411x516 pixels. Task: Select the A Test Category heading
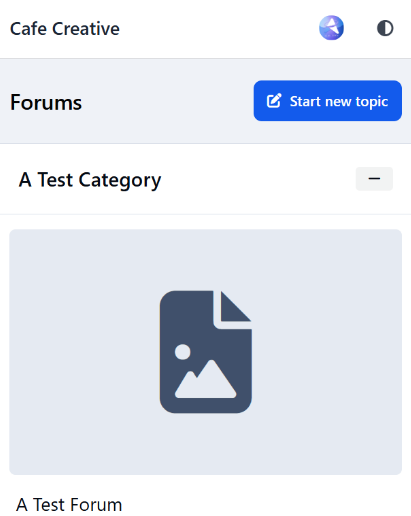coord(90,180)
